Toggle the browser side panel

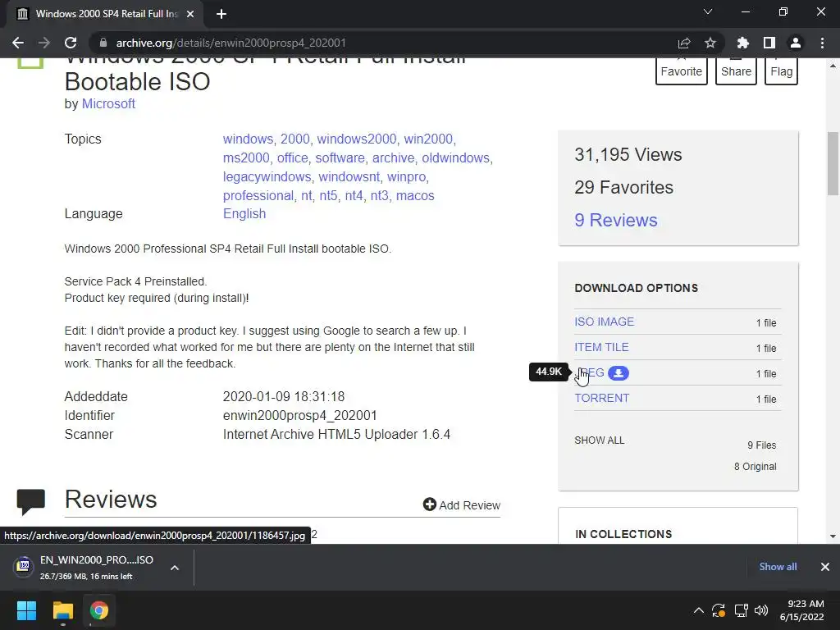pyautogui.click(x=769, y=43)
